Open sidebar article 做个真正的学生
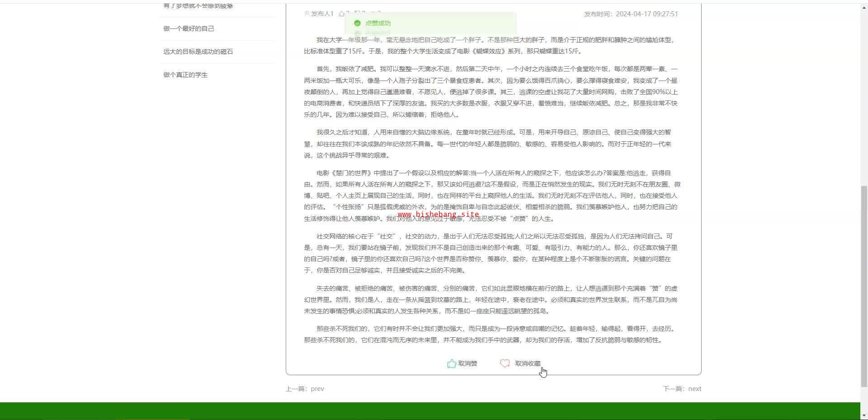The image size is (868, 420). (185, 75)
